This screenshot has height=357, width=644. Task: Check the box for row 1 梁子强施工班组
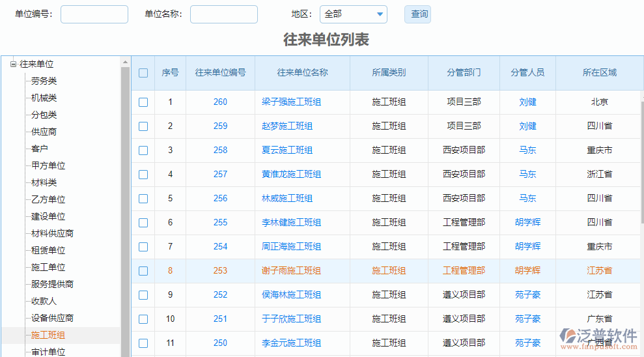tap(143, 102)
